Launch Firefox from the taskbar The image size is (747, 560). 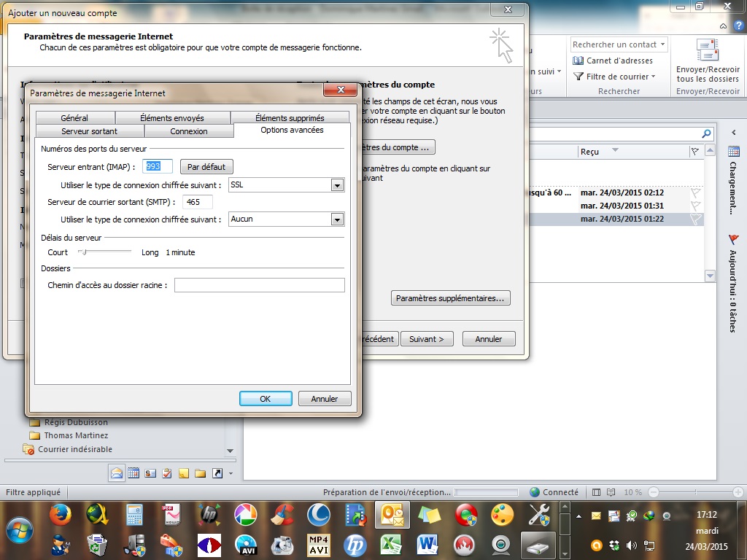pyautogui.click(x=61, y=515)
